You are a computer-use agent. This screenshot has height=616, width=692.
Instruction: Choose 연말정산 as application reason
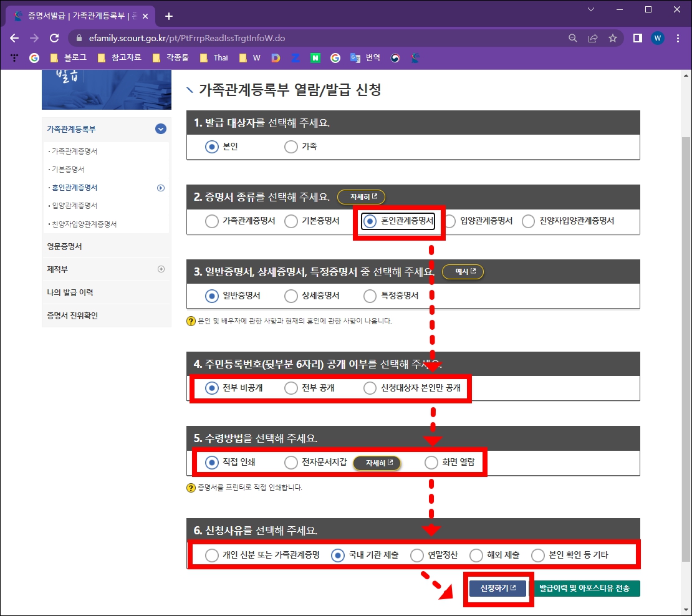pyautogui.click(x=416, y=556)
